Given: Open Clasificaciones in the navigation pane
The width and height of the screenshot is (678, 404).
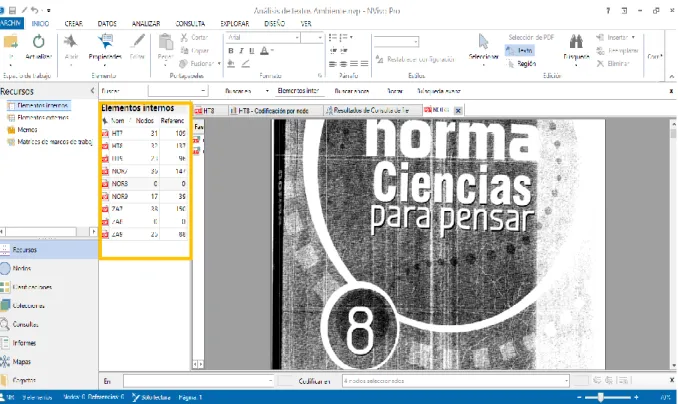Looking at the screenshot, I should tap(49, 287).
